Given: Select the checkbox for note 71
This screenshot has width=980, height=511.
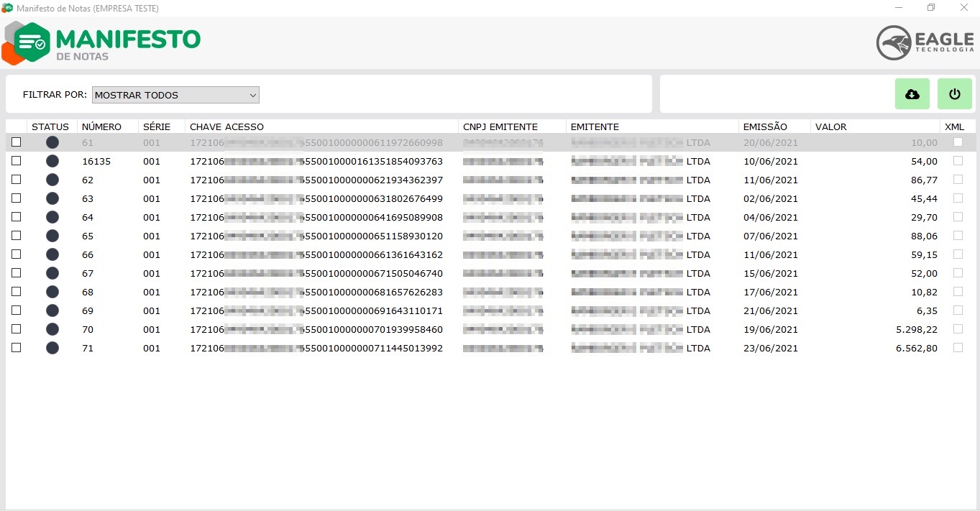Looking at the screenshot, I should click(x=16, y=348).
